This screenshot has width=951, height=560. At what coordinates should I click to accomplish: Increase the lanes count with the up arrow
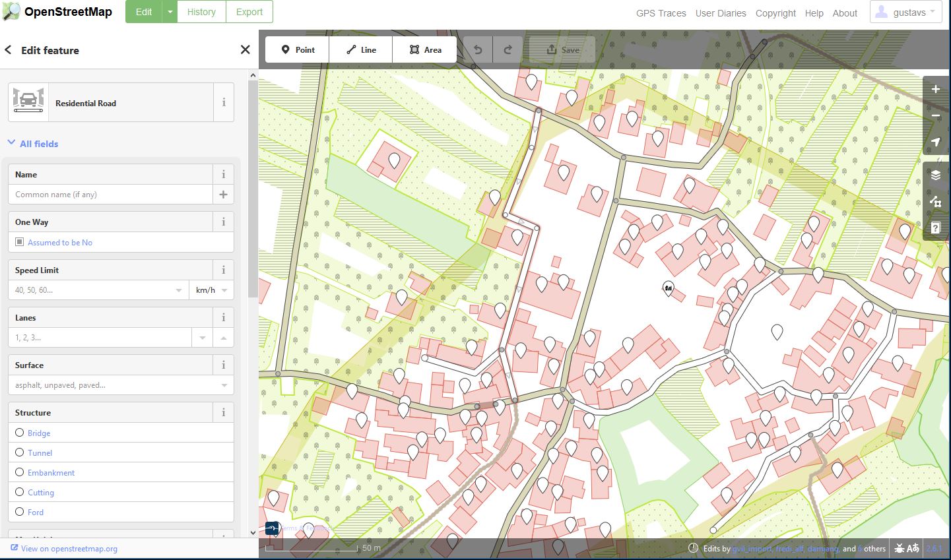tap(224, 338)
